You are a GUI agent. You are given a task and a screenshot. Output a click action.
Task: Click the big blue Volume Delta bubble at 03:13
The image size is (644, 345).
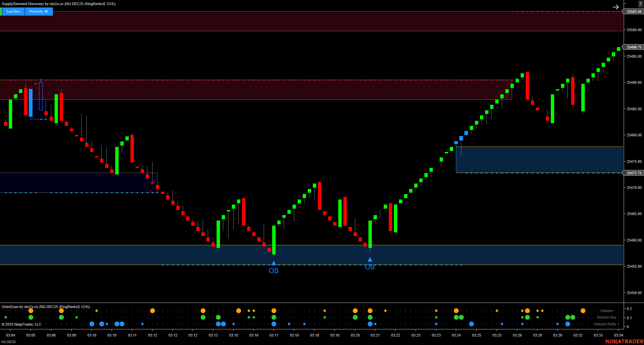click(219, 324)
